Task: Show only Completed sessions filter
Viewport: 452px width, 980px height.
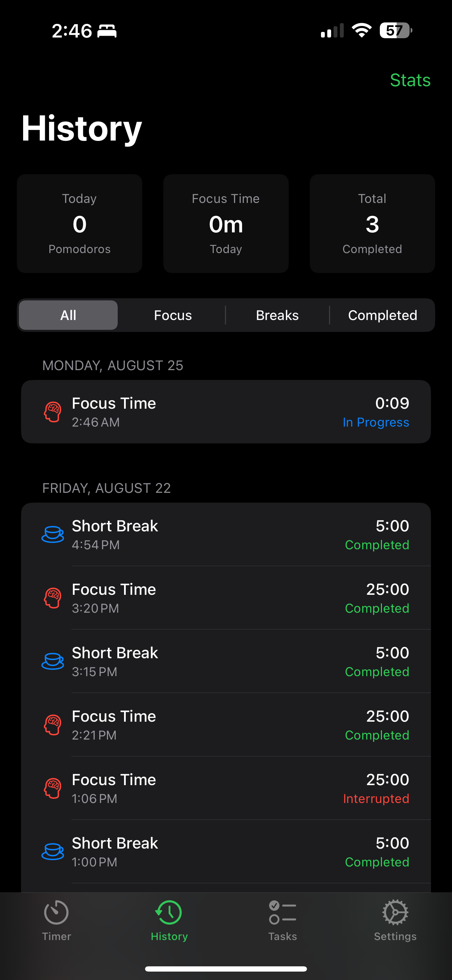Action: (x=382, y=315)
